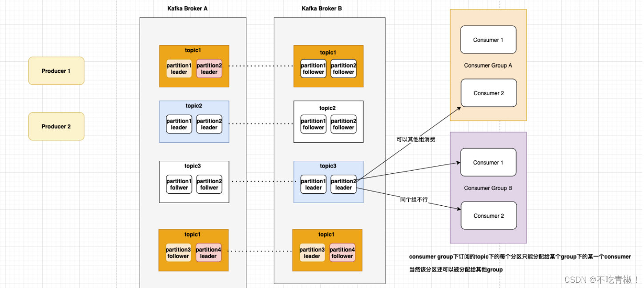
Task: Click the topic3 label in Broker A
Action: (193, 166)
